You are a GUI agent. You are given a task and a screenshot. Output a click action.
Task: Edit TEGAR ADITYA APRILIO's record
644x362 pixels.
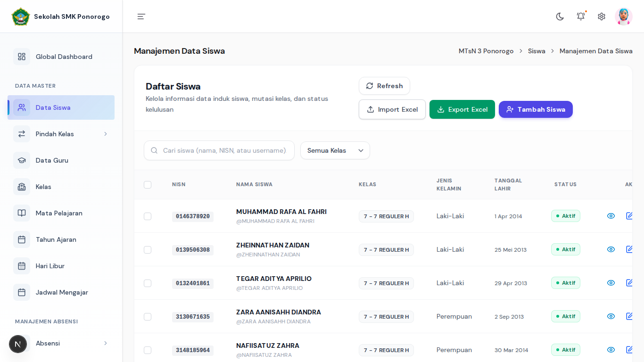click(630, 283)
